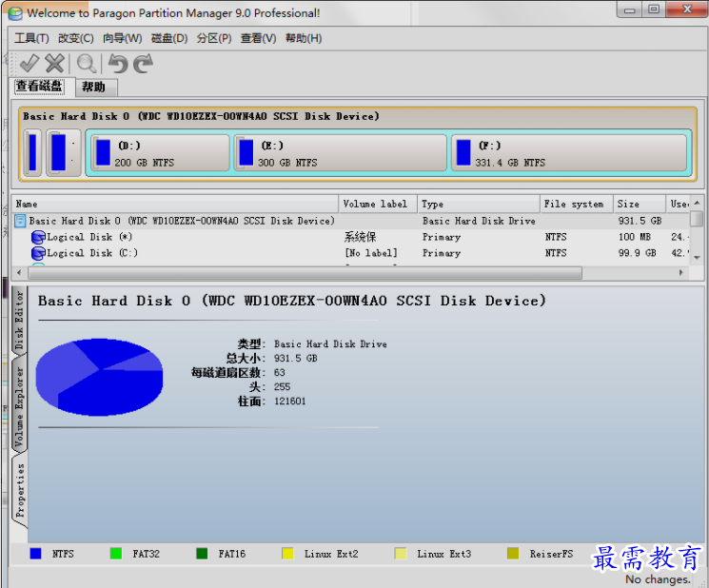
Task: Open the Volume Explorer side tab
Action: (x=19, y=406)
